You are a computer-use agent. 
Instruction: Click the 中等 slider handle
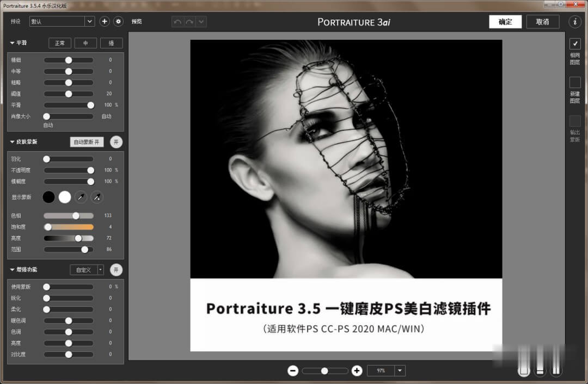[69, 71]
